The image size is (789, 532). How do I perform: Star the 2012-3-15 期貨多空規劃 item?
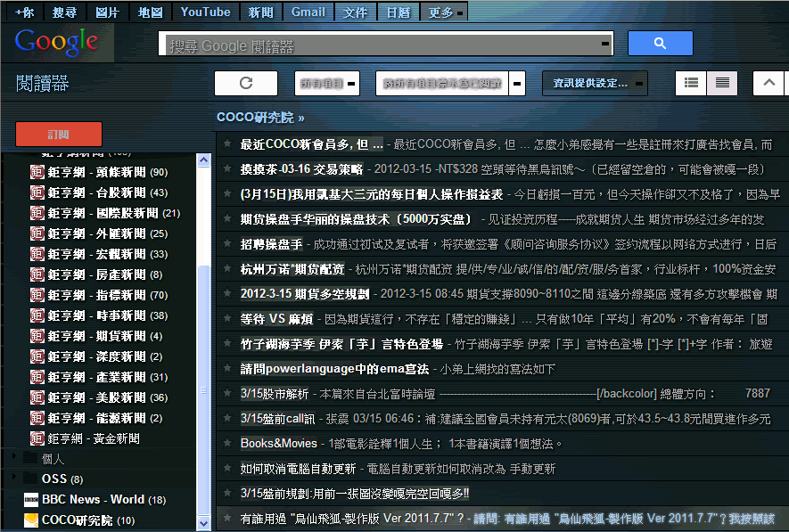click(x=227, y=293)
